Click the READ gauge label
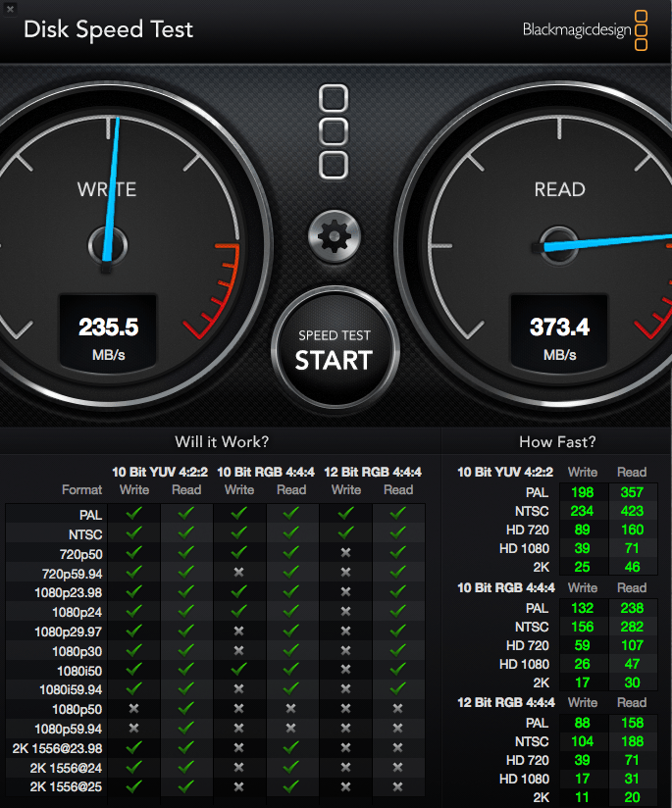Image resolution: width=672 pixels, height=808 pixels. [559, 189]
